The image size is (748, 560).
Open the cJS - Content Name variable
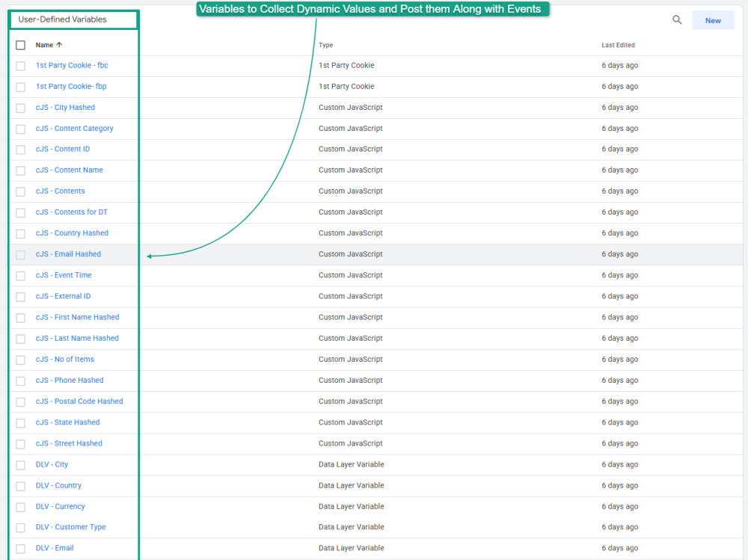point(69,170)
